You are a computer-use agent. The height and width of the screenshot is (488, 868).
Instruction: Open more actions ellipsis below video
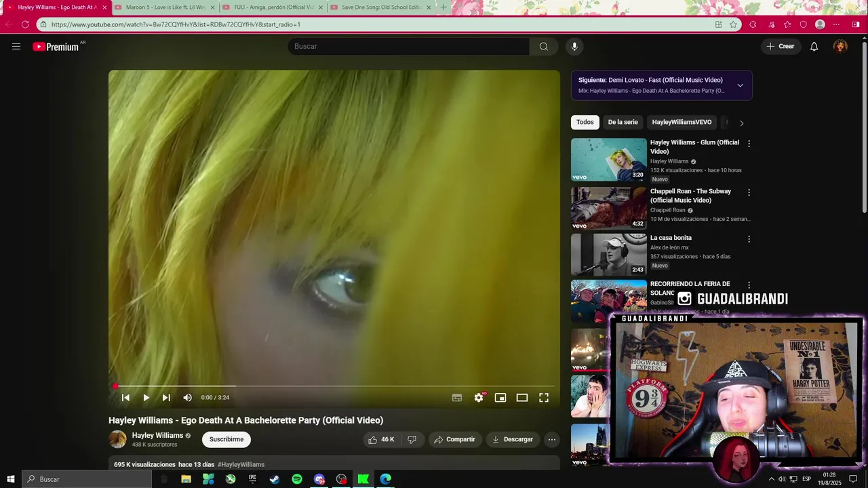click(x=552, y=439)
